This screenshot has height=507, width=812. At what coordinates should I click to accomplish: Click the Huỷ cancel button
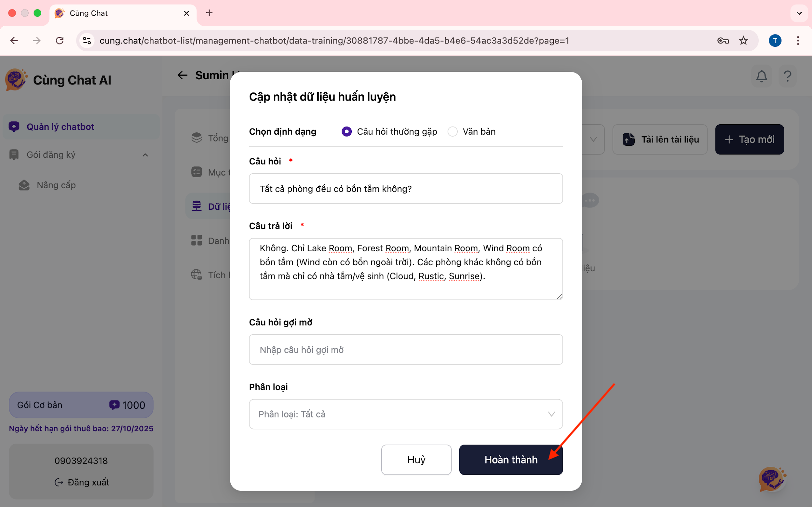[x=416, y=460]
